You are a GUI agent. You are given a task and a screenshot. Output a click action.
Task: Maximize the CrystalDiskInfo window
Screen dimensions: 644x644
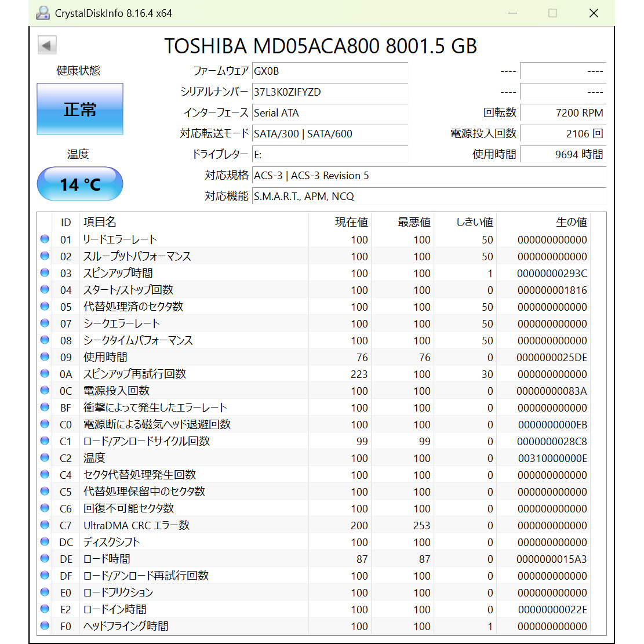point(552,13)
